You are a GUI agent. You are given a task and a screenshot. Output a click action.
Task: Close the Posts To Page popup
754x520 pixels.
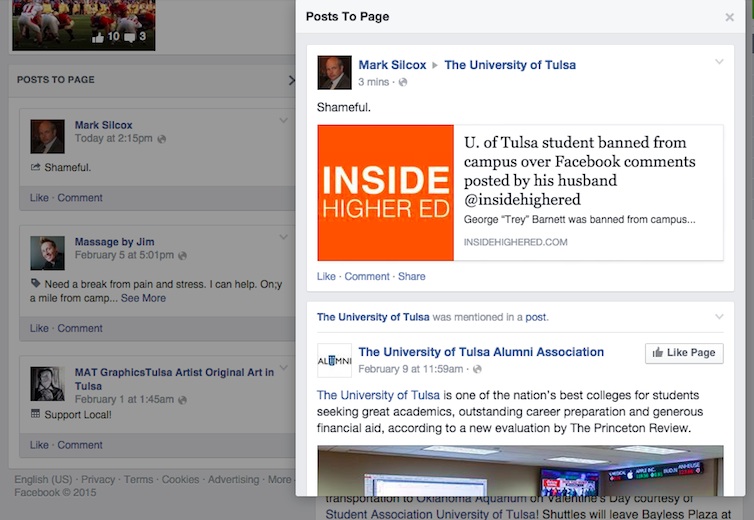729,17
